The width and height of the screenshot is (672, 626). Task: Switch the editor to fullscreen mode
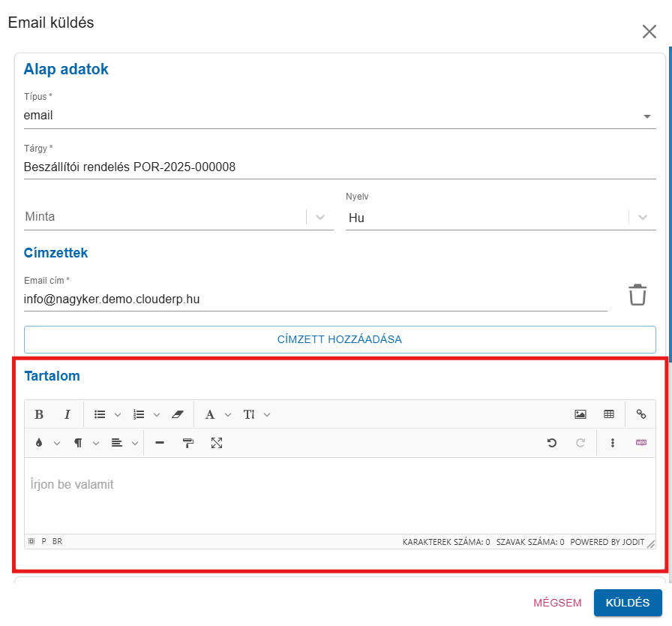coord(217,443)
